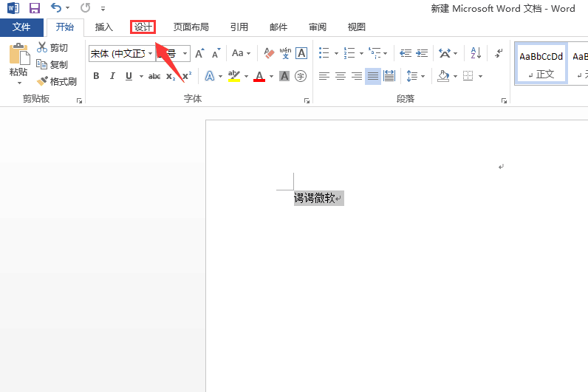
Task: Apply Character Border icon
Action: pos(301,53)
